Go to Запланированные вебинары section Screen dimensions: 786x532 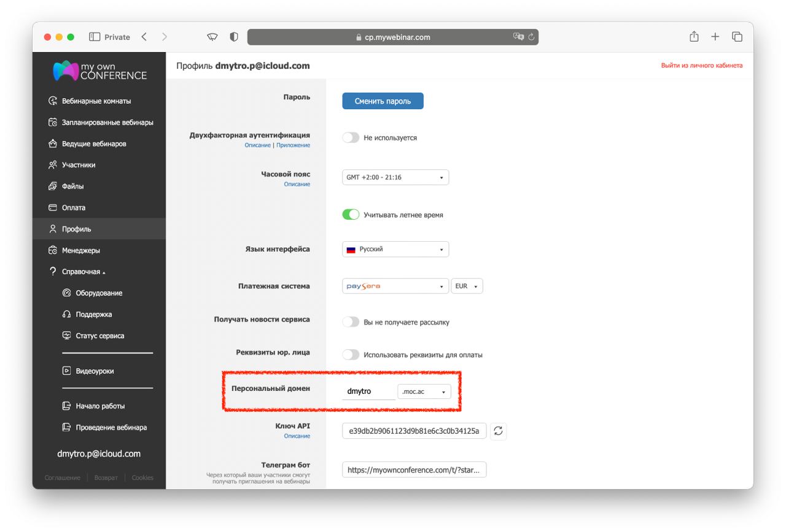click(107, 123)
